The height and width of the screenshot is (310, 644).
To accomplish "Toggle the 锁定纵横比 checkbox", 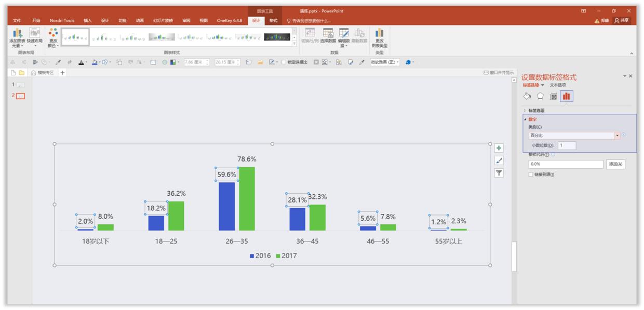I will coord(284,62).
